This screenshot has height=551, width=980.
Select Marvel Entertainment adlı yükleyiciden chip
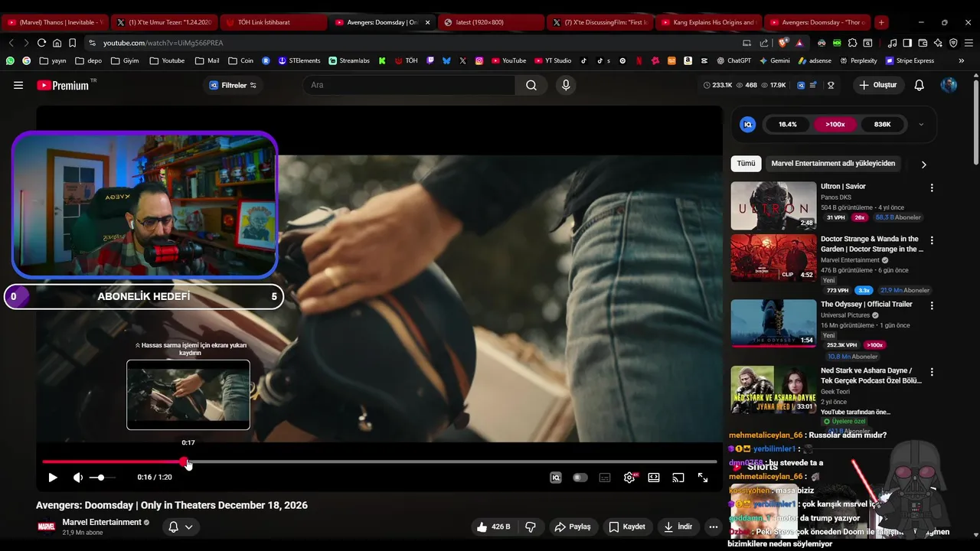tap(833, 163)
